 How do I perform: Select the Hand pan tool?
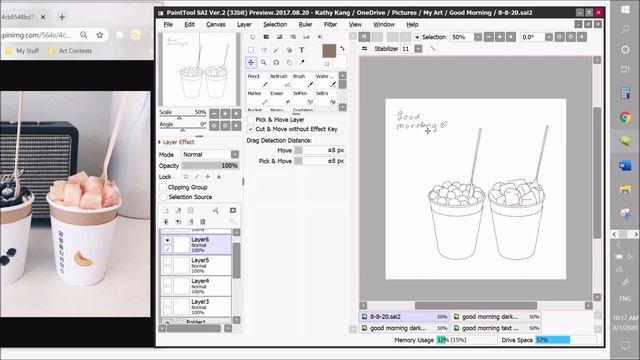point(289,62)
